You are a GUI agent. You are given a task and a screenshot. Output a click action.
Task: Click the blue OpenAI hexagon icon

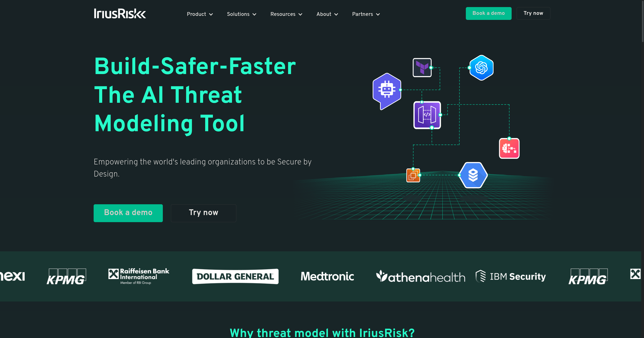tap(481, 68)
